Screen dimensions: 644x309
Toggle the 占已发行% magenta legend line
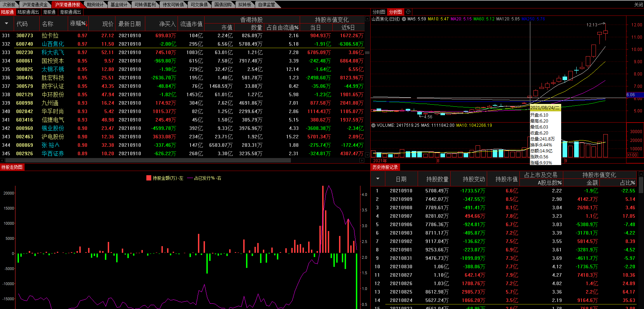point(190,178)
